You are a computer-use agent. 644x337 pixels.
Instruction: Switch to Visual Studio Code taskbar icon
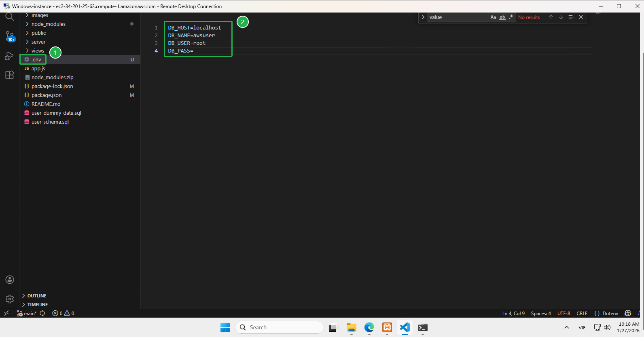coord(405,327)
